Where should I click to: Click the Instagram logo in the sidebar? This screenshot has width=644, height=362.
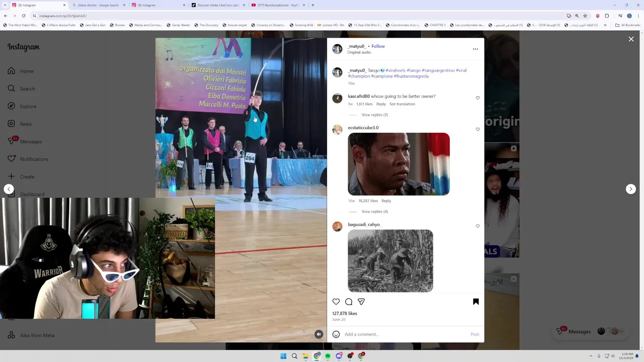[24, 47]
